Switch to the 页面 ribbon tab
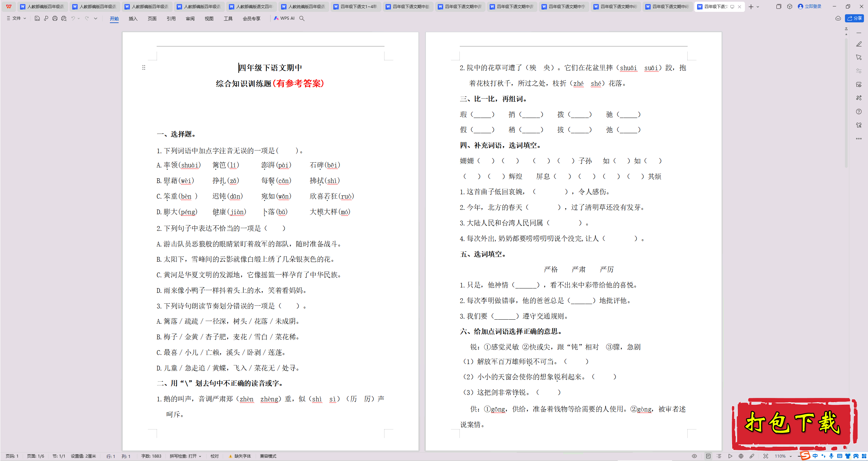The image size is (868, 461). point(152,19)
